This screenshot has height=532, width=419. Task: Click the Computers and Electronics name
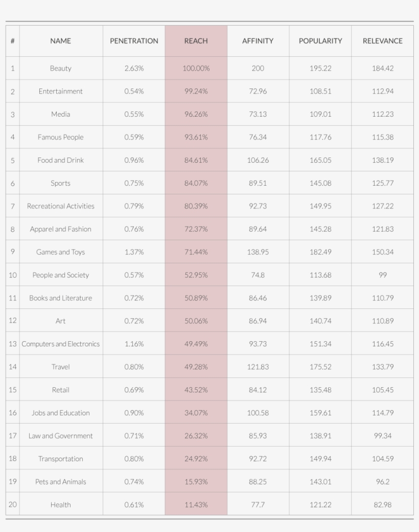point(60,344)
